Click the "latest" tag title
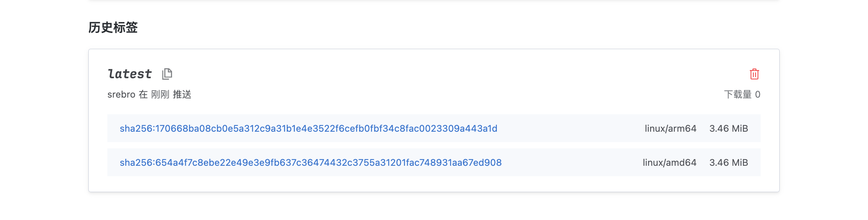 (x=130, y=74)
